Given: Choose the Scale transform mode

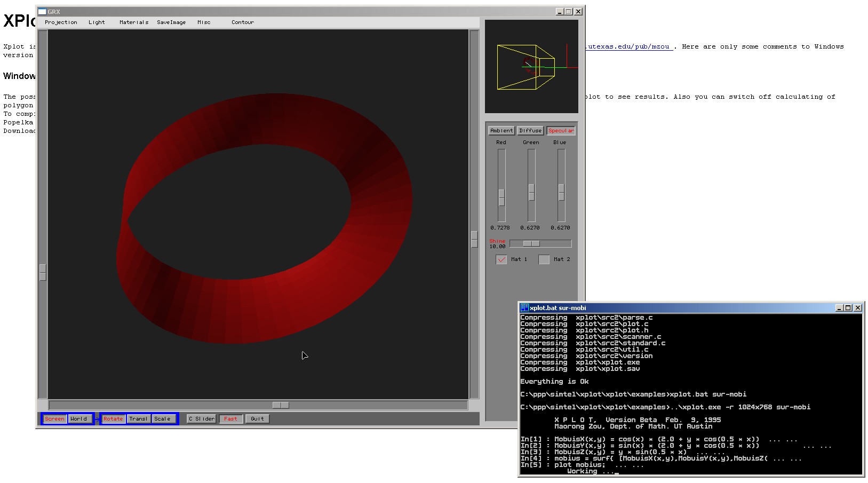Looking at the screenshot, I should (163, 419).
